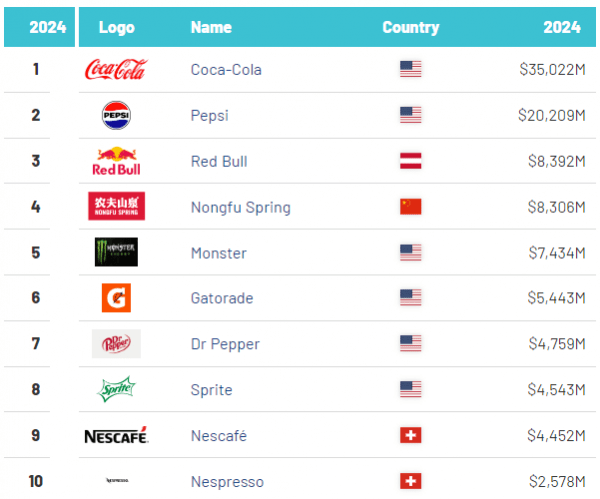Click the orange Gatorade logo

tap(116, 298)
